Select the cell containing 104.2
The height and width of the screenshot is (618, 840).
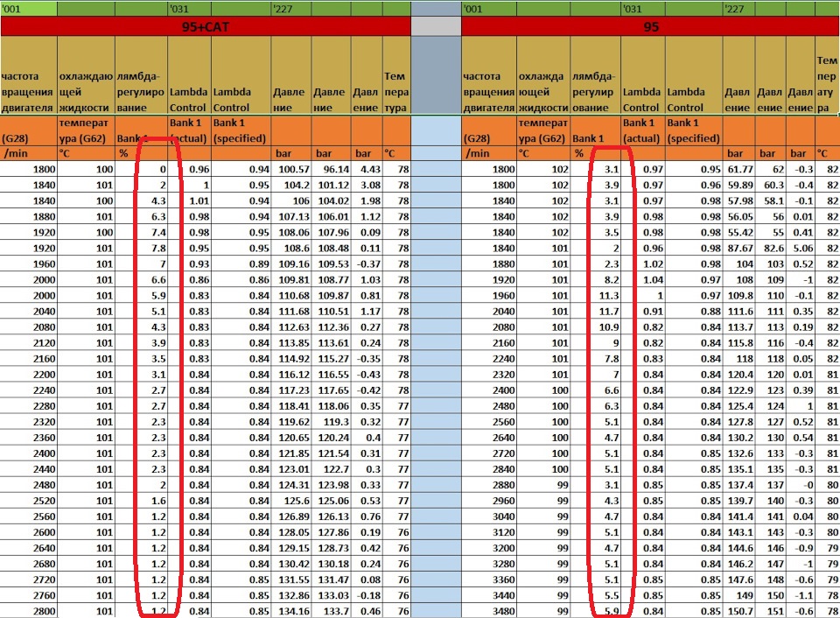[x=291, y=185]
